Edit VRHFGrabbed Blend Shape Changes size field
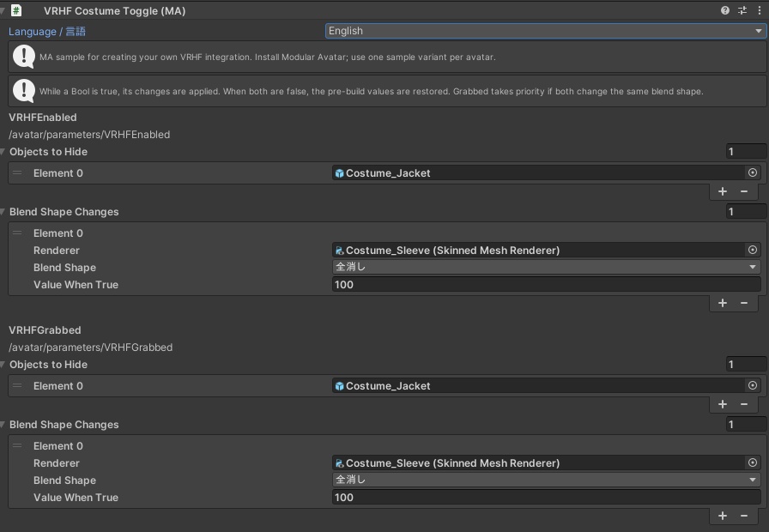 point(746,424)
